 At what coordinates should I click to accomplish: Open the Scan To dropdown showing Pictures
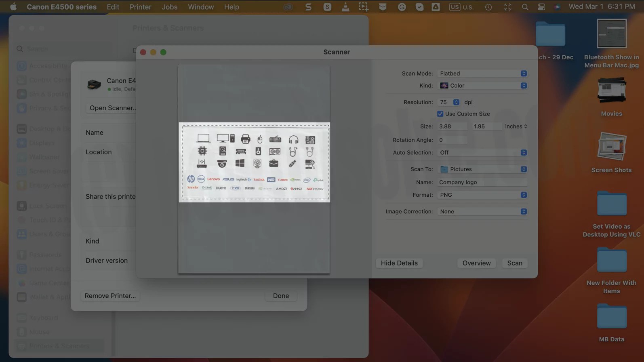point(482,169)
